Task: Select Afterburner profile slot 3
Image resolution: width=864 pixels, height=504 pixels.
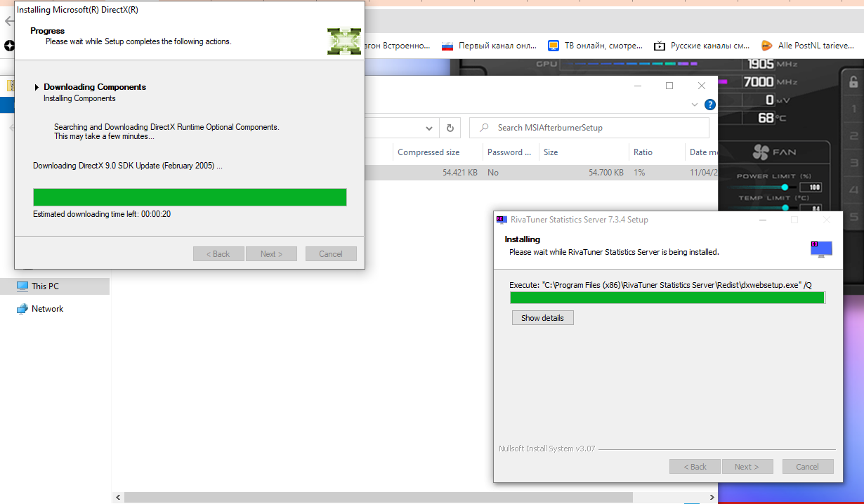Action: pyautogui.click(x=853, y=163)
